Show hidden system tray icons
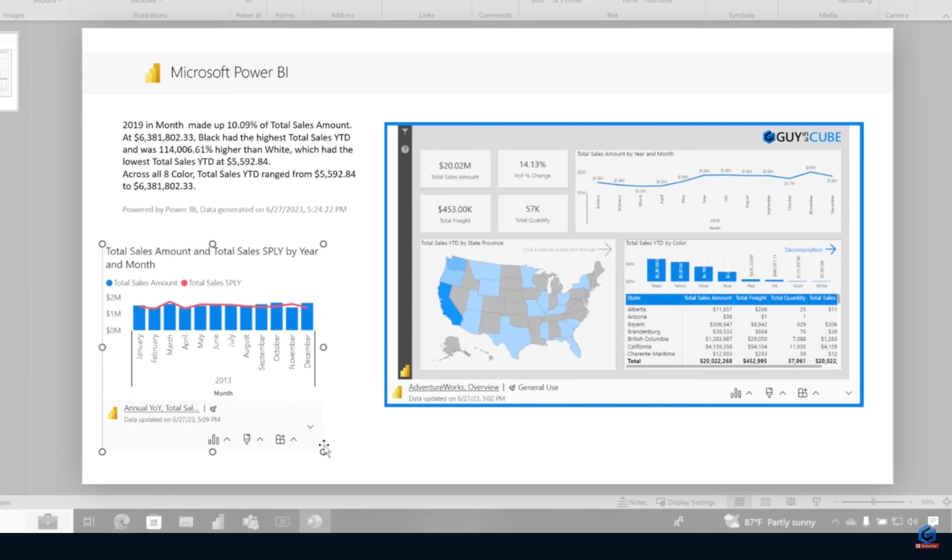Viewport: 952px width, 560px height. click(835, 522)
